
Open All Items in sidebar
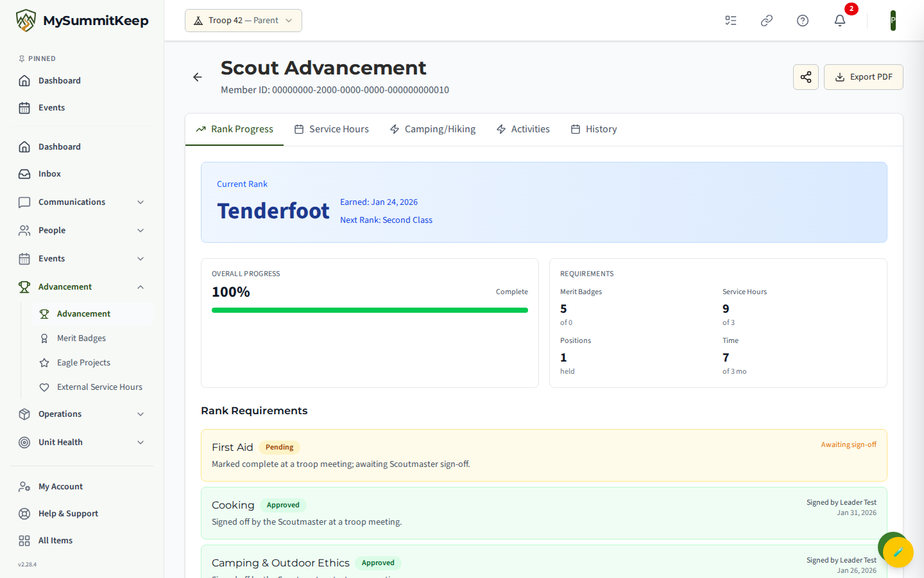(x=82, y=540)
